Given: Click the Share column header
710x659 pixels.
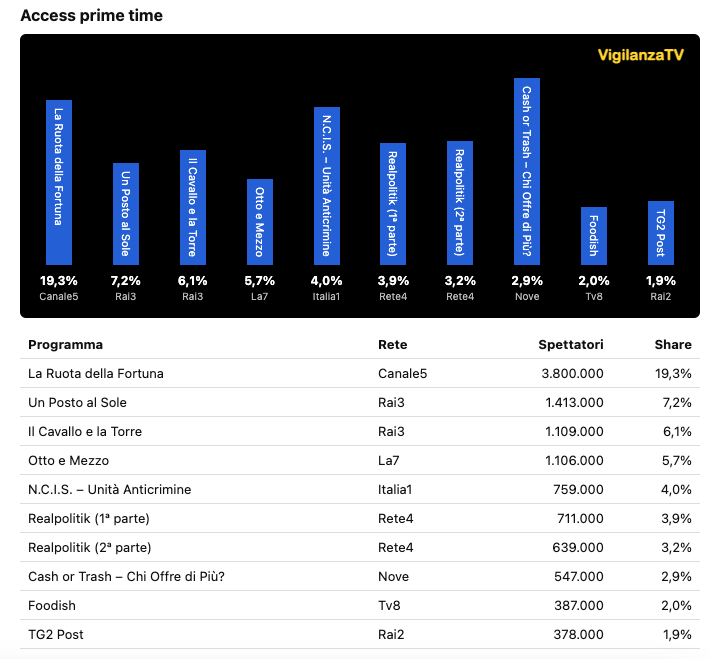Looking at the screenshot, I should [x=673, y=345].
